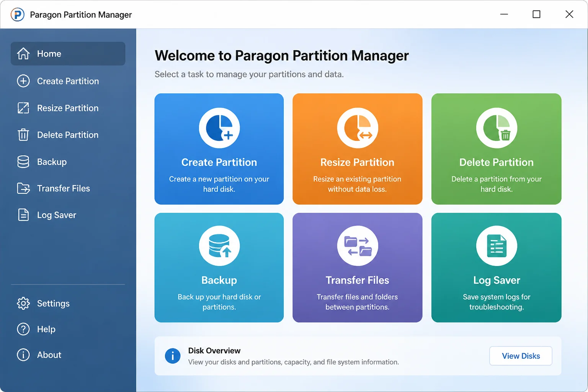Click the "Disk Overview" heading
The height and width of the screenshot is (392, 588).
click(x=214, y=351)
